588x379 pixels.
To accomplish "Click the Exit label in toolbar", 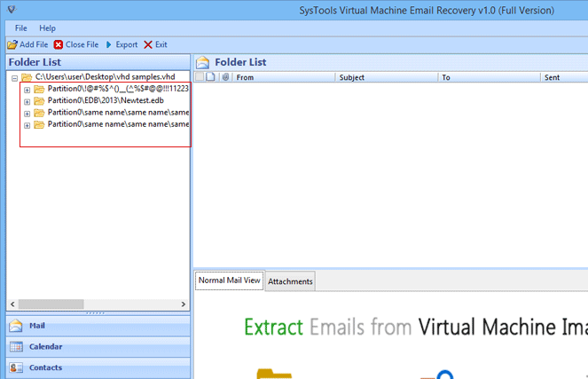I will (x=161, y=44).
